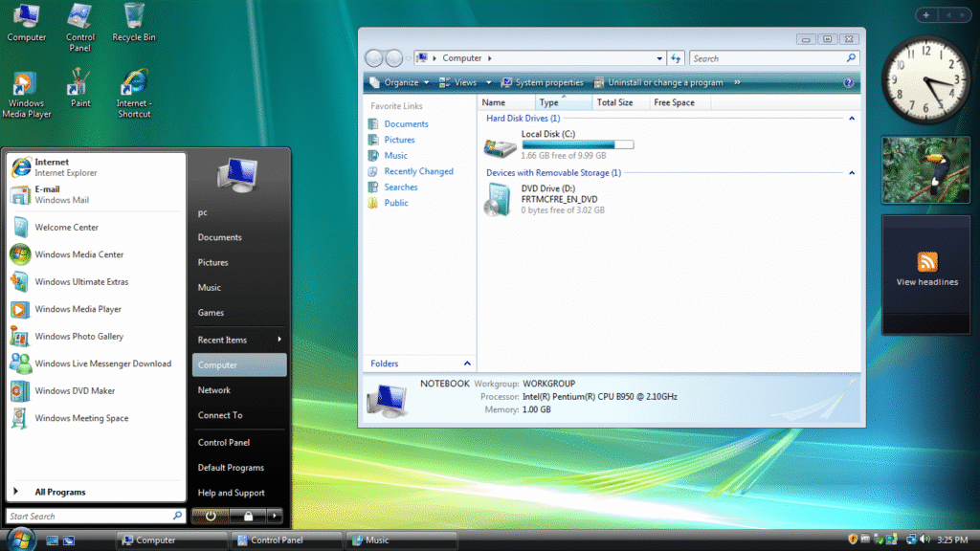The height and width of the screenshot is (551, 980).
Task: Open Windows Media Center in Start menu
Action: point(78,254)
